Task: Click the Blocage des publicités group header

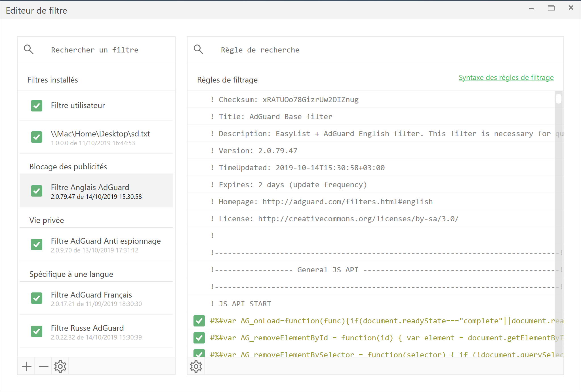Action: click(68, 167)
